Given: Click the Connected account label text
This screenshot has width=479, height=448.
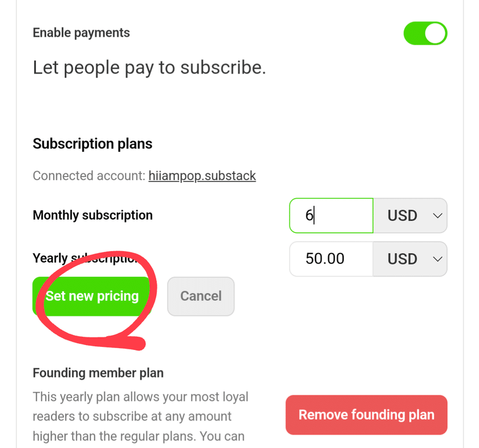Looking at the screenshot, I should coord(89,176).
